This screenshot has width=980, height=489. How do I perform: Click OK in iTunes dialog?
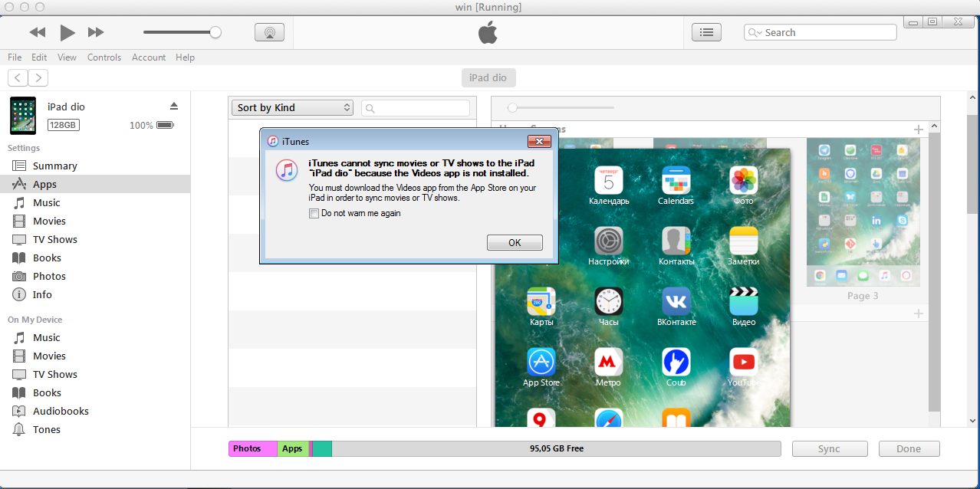tap(515, 242)
